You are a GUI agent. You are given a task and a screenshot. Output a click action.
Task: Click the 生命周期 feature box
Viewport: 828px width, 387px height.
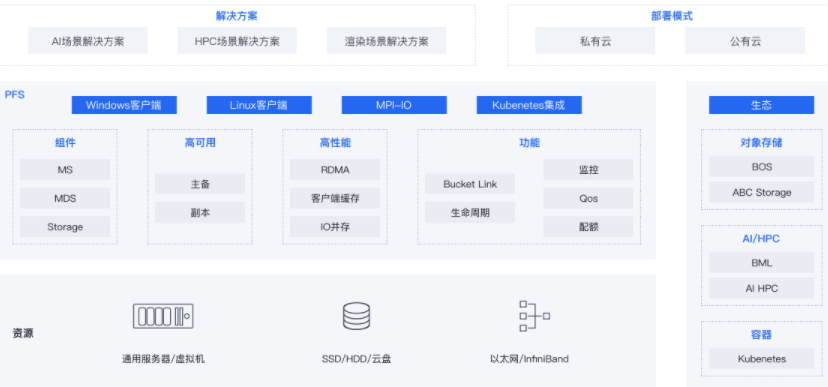tap(470, 213)
